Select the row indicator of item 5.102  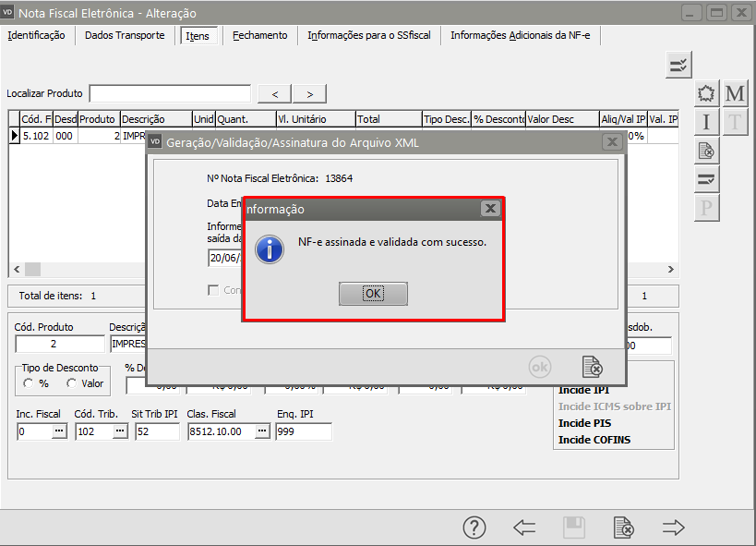[15, 136]
